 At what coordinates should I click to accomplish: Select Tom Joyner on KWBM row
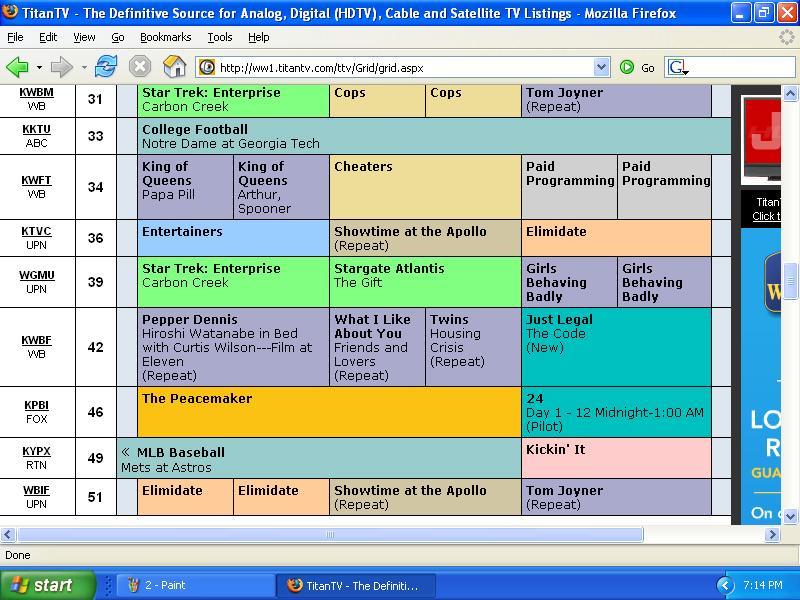(x=616, y=100)
